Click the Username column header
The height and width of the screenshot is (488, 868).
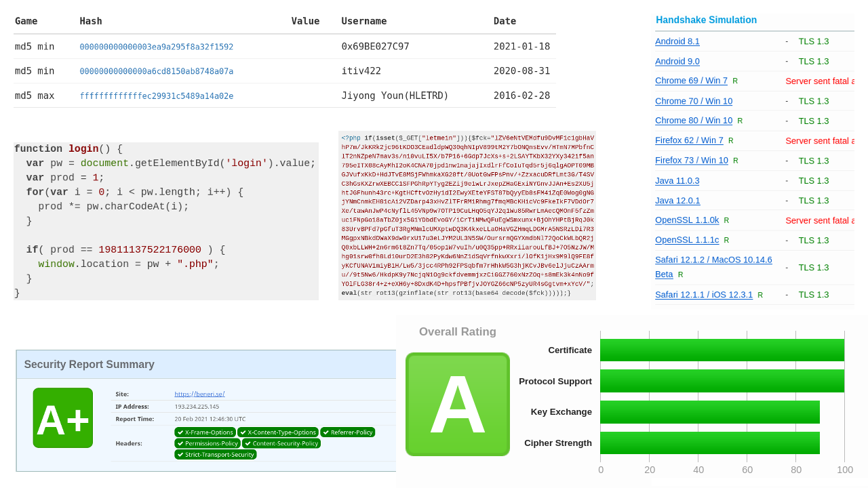click(364, 21)
